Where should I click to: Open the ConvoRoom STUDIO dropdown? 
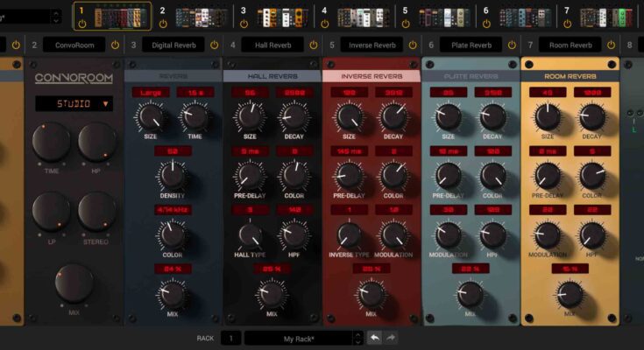pyautogui.click(x=74, y=103)
